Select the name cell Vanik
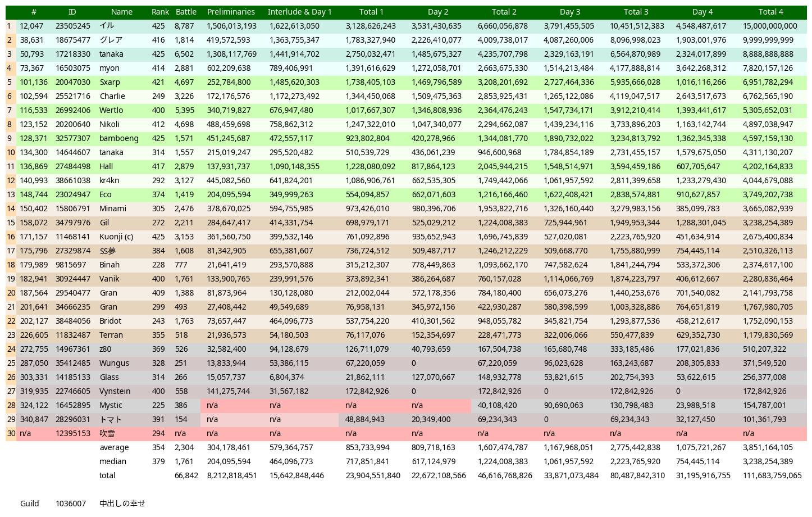812x517 pixels. pos(110,279)
